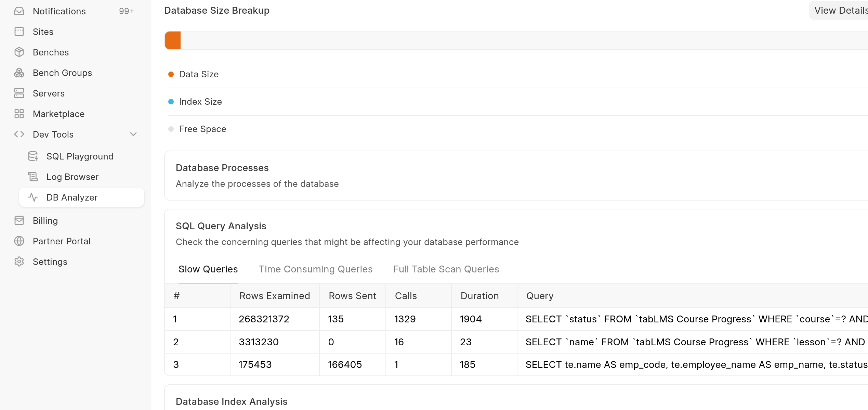This screenshot has width=868, height=410.
Task: Click the orange Data Size bar segment
Action: 173,41
